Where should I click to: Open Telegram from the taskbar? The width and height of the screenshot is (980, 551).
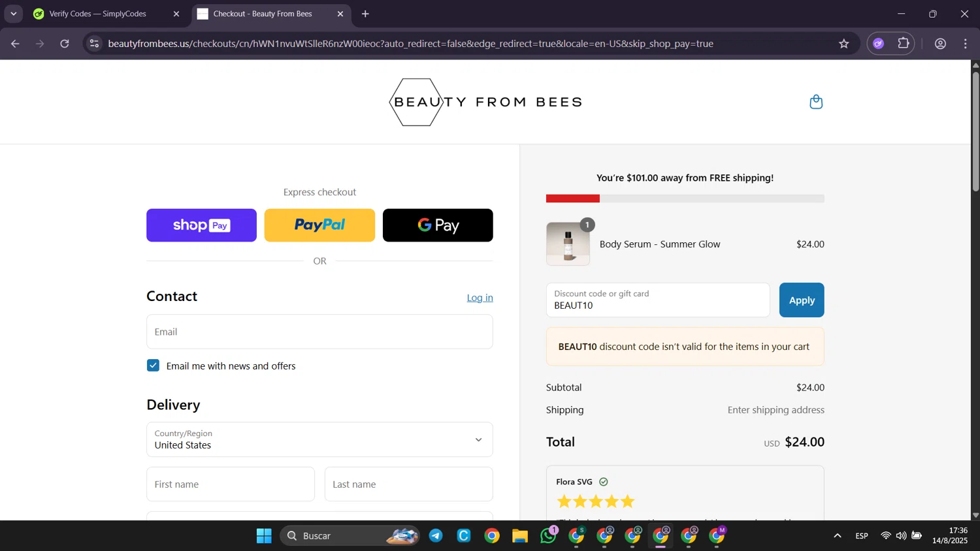pyautogui.click(x=436, y=536)
